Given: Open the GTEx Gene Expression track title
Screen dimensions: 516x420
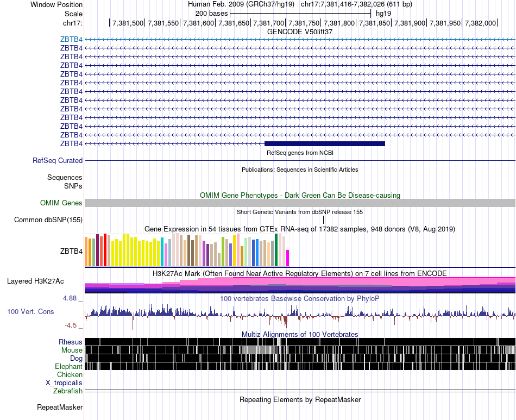Looking at the screenshot, I should pyautogui.click(x=300, y=229).
